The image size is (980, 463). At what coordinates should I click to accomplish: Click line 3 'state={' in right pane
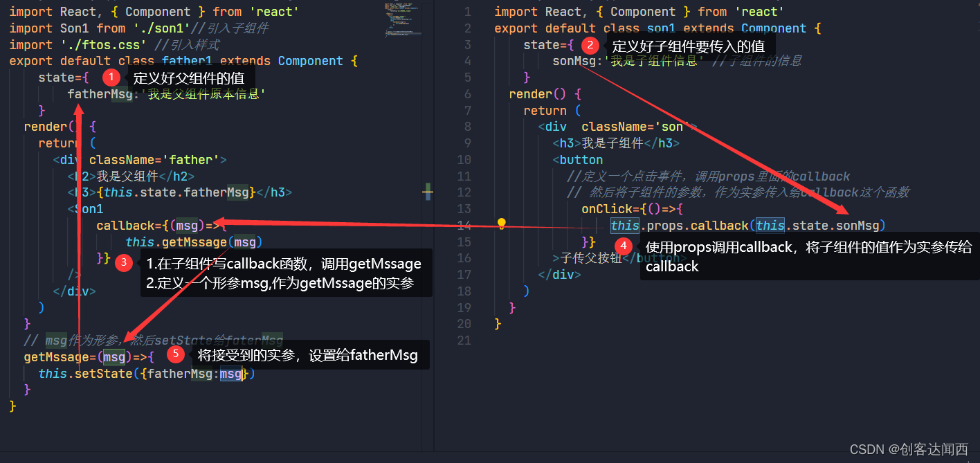point(549,45)
